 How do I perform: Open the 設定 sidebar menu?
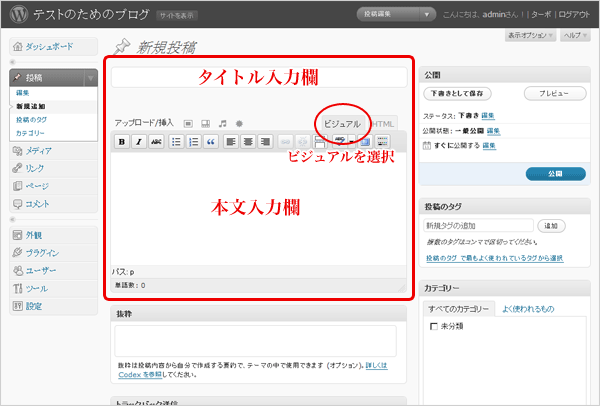coord(53,306)
